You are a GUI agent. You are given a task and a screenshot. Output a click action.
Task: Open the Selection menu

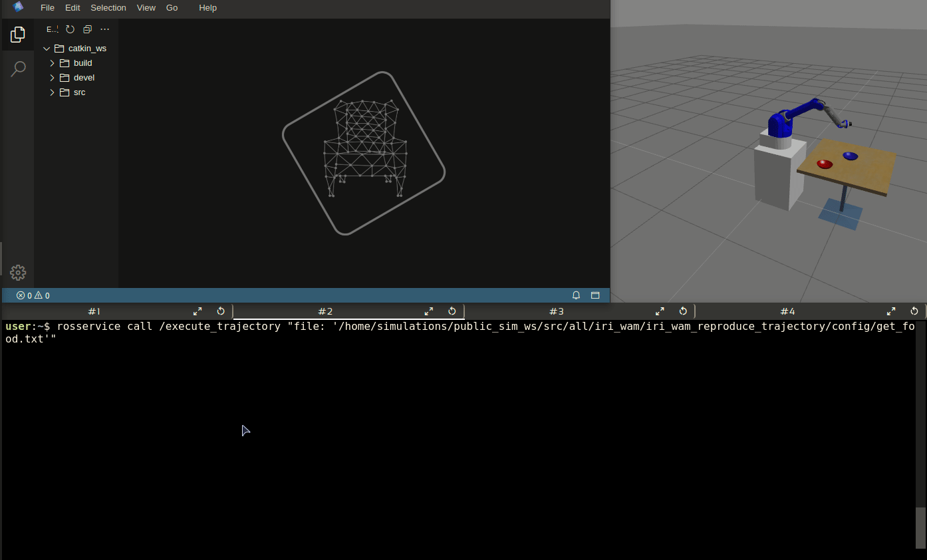tap(108, 7)
